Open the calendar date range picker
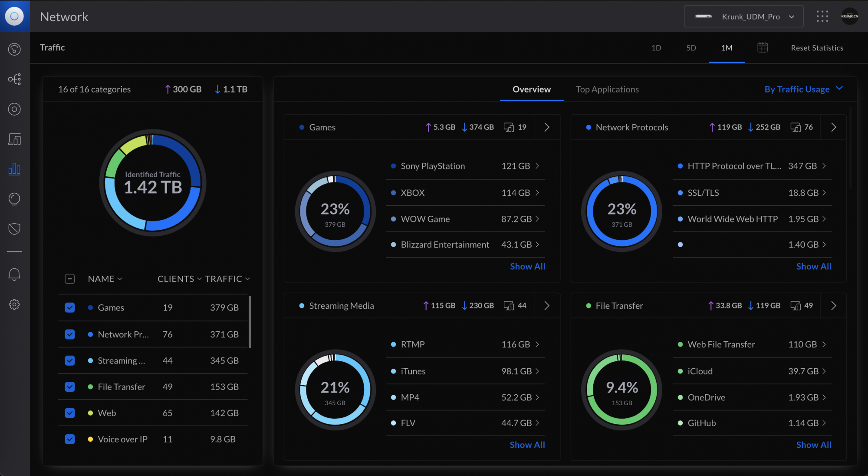Viewport: 868px width, 476px height. 763,48
